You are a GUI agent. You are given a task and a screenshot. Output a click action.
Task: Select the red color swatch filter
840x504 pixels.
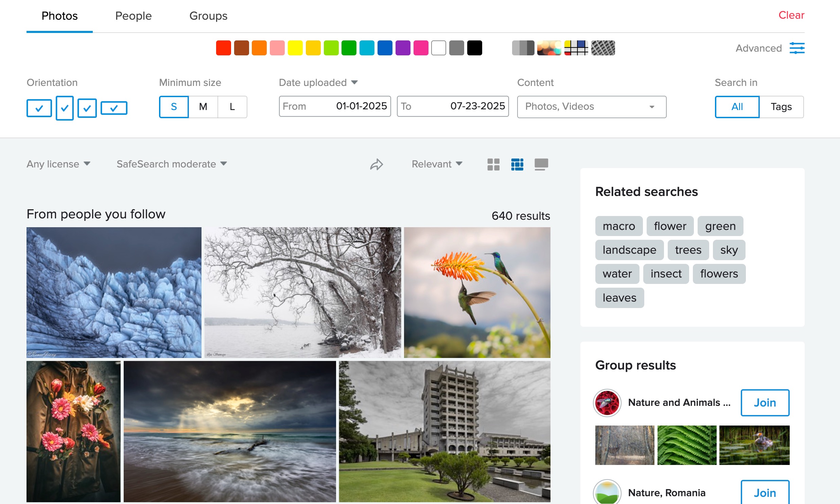pyautogui.click(x=223, y=48)
